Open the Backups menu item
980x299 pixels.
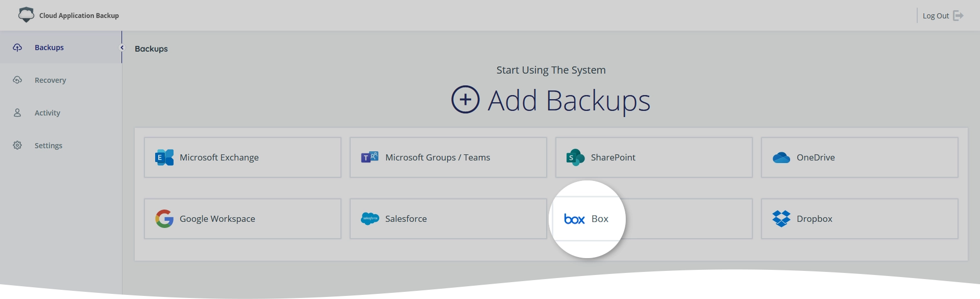pyautogui.click(x=61, y=48)
